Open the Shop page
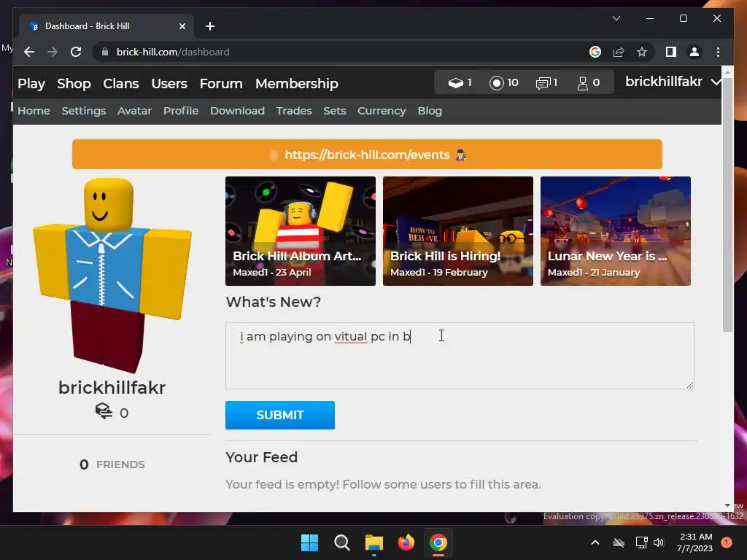 click(x=74, y=83)
